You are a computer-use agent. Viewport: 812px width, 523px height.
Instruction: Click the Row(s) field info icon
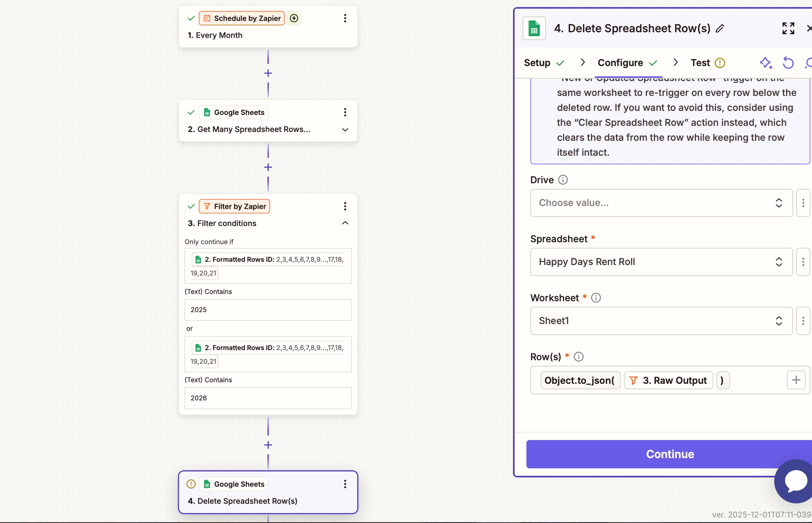pos(578,357)
